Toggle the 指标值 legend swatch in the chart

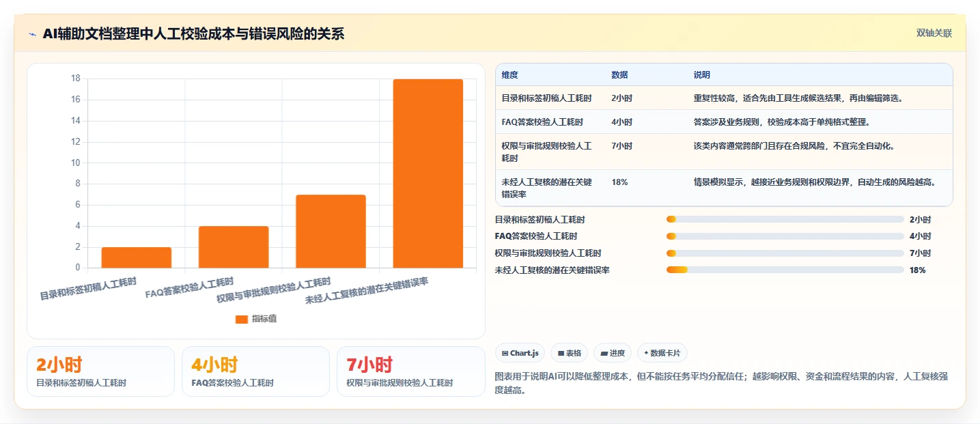(x=242, y=319)
